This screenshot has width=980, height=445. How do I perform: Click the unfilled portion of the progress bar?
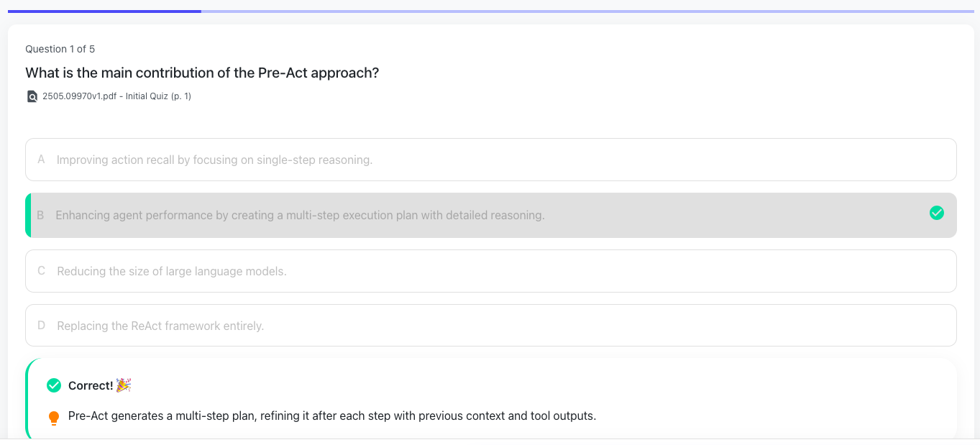587,12
